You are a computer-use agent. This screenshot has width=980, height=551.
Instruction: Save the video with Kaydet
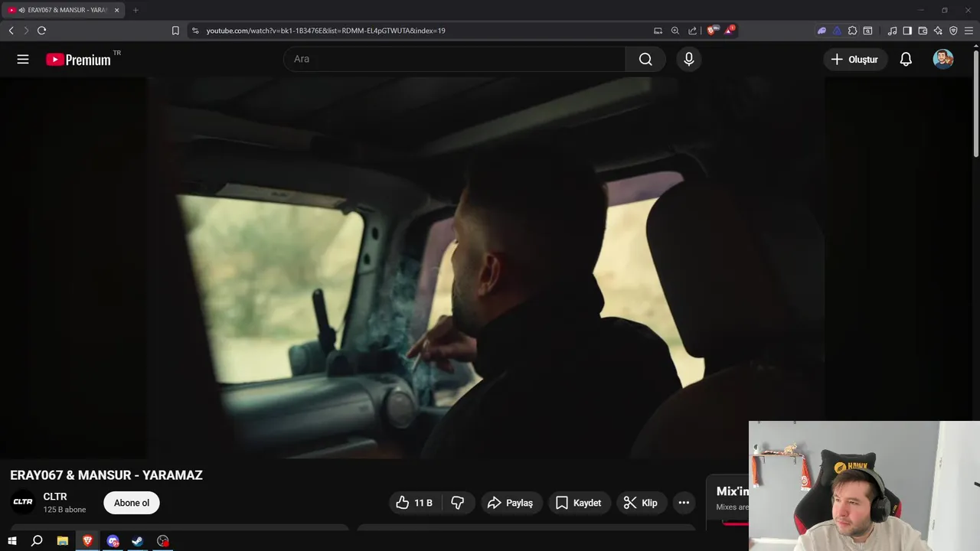pyautogui.click(x=579, y=503)
